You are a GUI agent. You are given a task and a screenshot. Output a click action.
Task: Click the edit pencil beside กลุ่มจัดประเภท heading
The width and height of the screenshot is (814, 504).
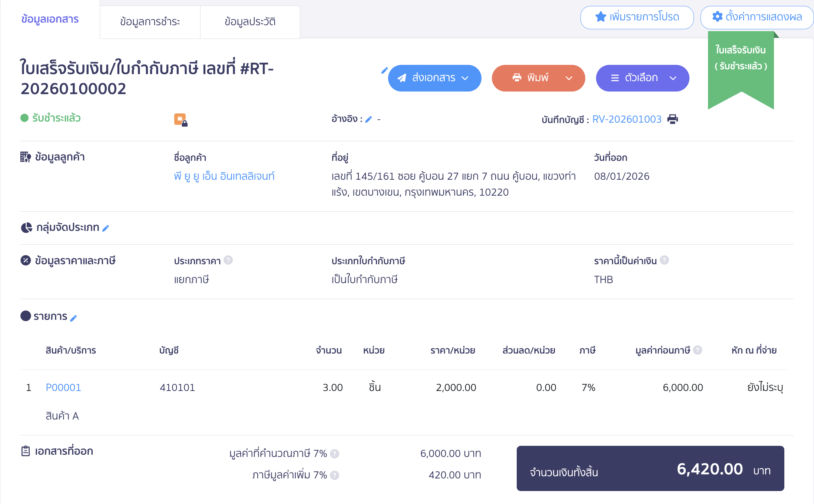pos(107,228)
